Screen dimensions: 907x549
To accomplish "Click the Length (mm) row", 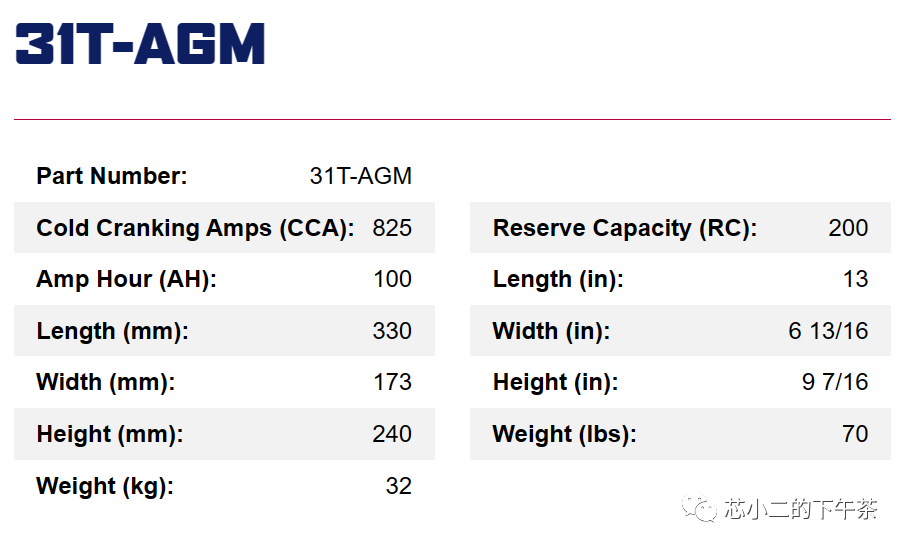I will (224, 331).
